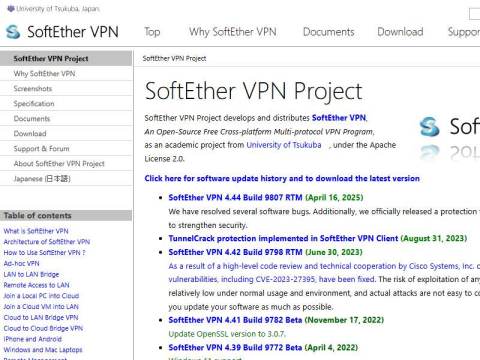Screen dimensions: 480x360
Task: Open Why SoftEther VPN in top navigation
Action: coord(233,32)
